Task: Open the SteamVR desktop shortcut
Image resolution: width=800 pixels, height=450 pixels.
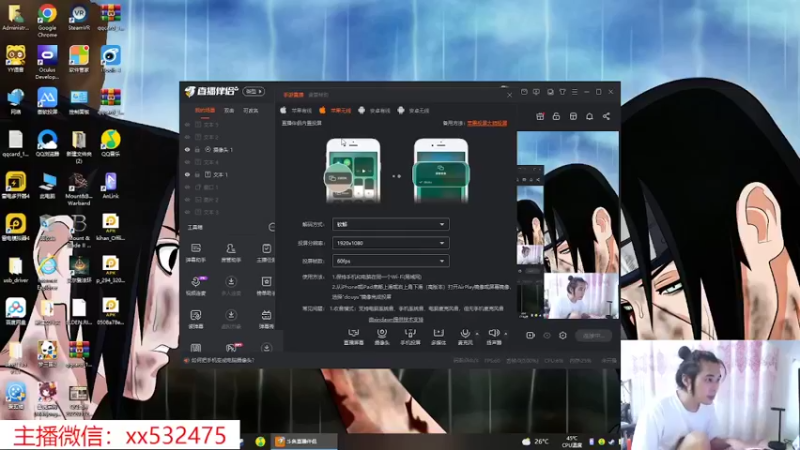Action: pyautogui.click(x=79, y=18)
